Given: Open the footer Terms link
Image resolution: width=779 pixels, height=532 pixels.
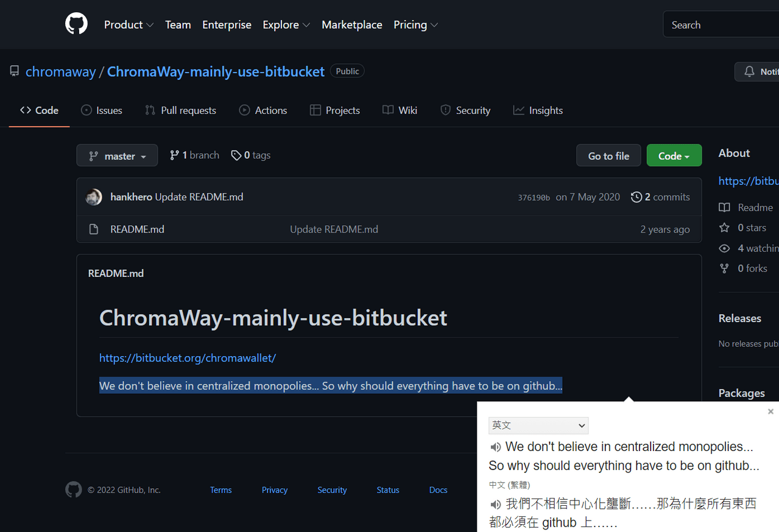Looking at the screenshot, I should (x=221, y=490).
